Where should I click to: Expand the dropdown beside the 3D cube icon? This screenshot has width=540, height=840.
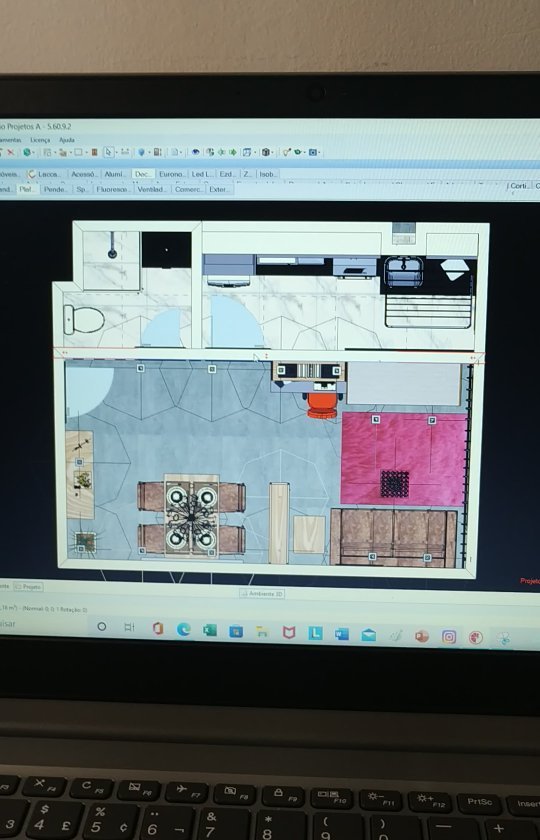pyautogui.click(x=272, y=153)
